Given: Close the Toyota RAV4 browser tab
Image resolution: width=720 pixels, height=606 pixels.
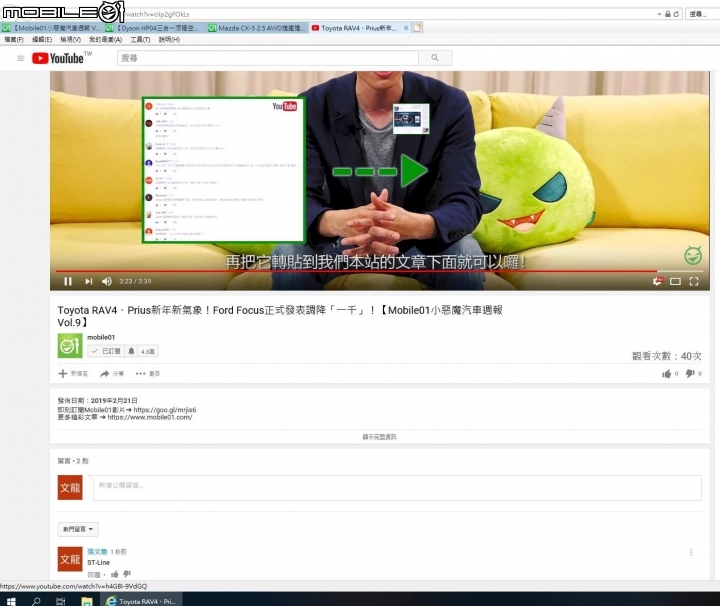Looking at the screenshot, I should coord(406,28).
